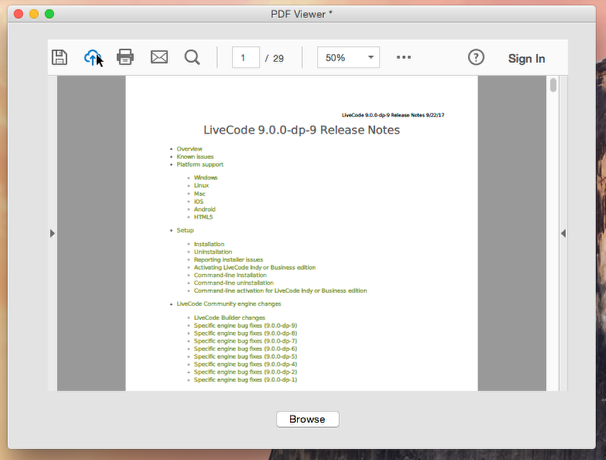Click the total pages count 29
606x460 pixels.
(x=278, y=58)
